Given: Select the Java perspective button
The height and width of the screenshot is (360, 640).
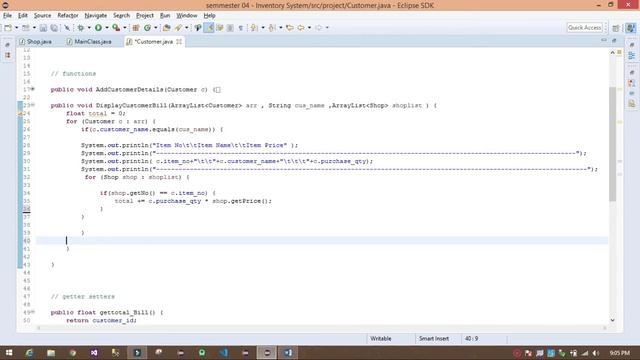Looking at the screenshot, I should tap(631, 28).
